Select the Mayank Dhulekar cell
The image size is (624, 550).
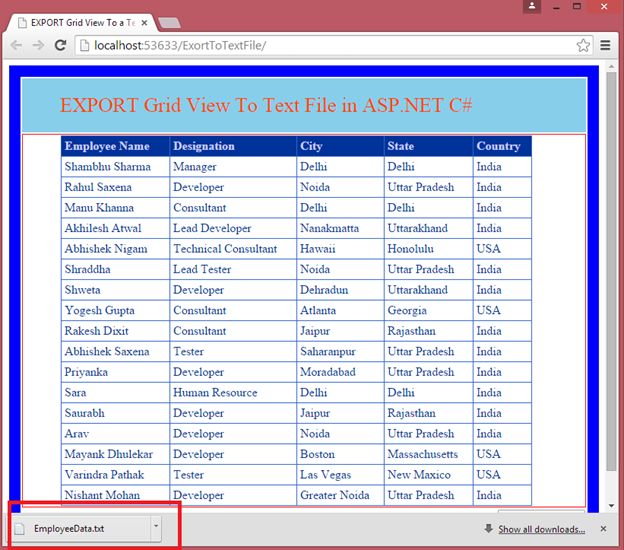pos(115,454)
